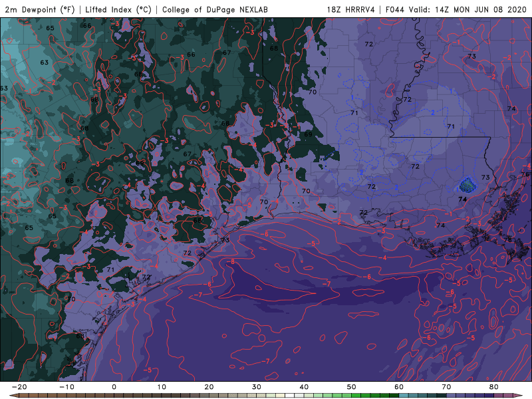Image resolution: width=532 pixels, height=399 pixels.
Task: Click the bold "74" label under the green spot
Action: pos(462,199)
